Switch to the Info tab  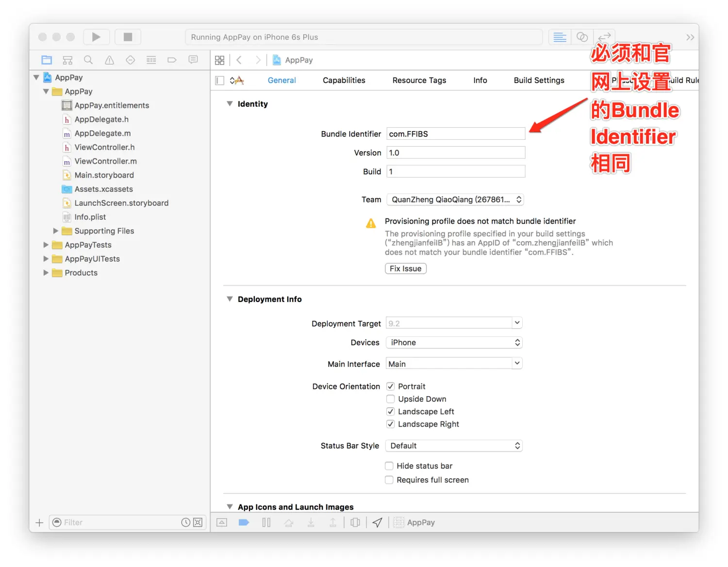tap(480, 81)
